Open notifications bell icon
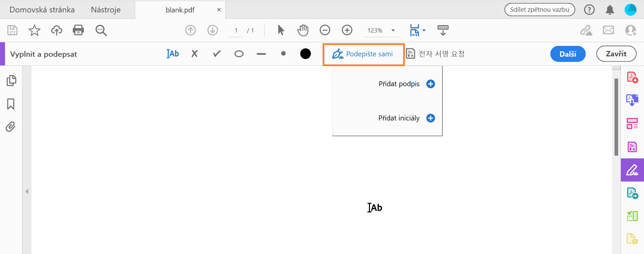 tap(610, 10)
